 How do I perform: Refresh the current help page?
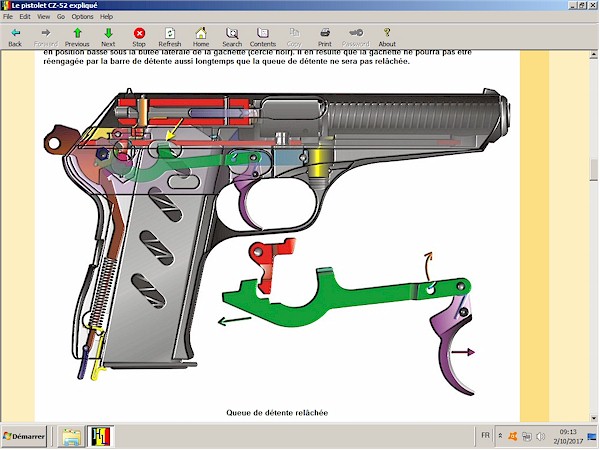170,37
